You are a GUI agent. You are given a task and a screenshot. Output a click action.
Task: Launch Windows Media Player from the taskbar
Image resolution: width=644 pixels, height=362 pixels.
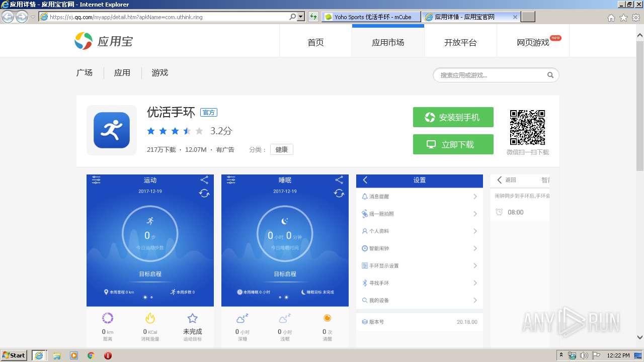[x=74, y=355]
